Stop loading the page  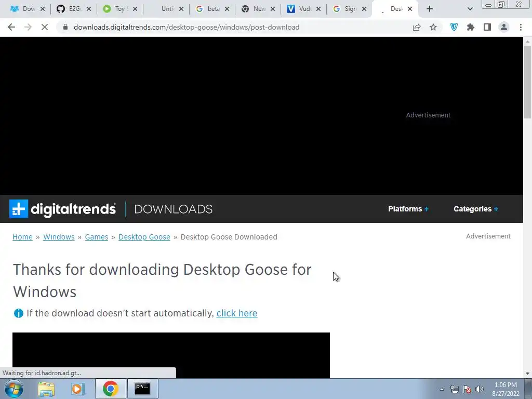tap(45, 27)
